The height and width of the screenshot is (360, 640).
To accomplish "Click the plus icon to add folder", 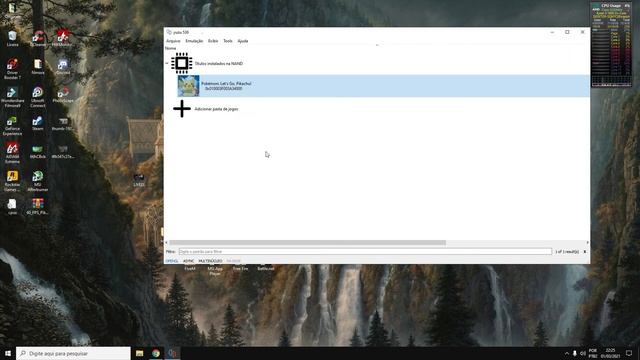I will tap(182, 109).
